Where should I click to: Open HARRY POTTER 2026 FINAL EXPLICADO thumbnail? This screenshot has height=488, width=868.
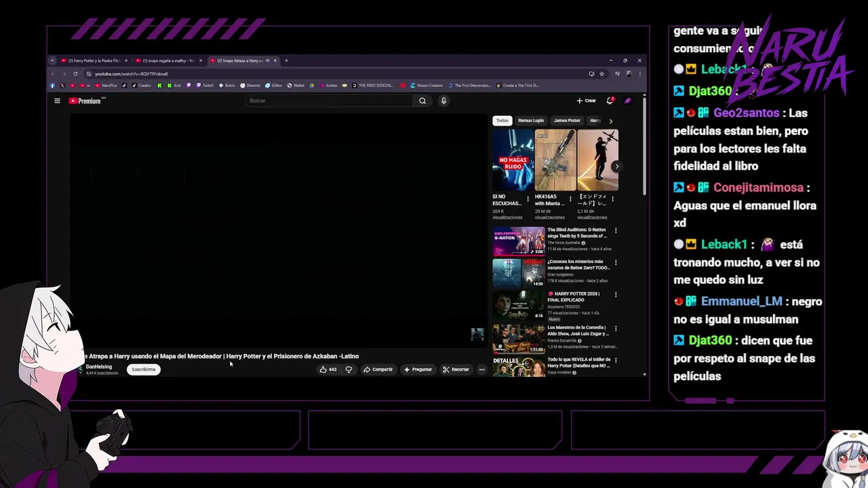click(x=519, y=306)
